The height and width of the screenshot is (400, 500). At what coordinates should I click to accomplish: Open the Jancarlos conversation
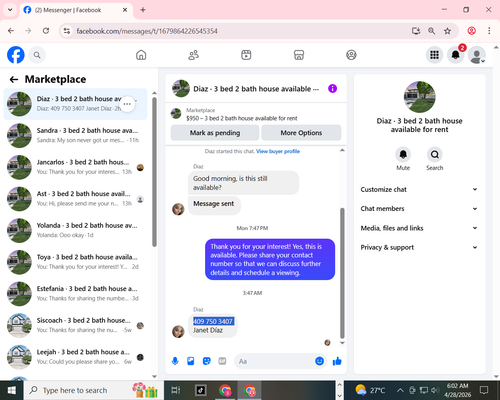[75, 167]
